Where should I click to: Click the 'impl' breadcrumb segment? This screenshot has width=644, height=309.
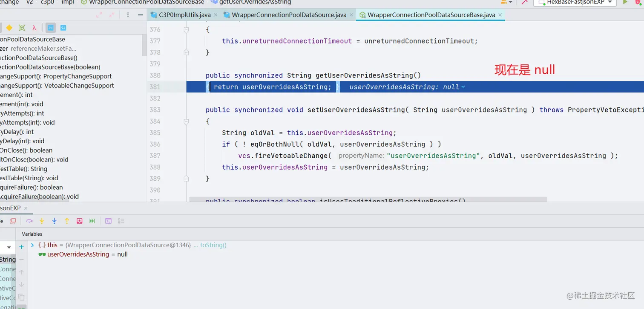(x=68, y=2)
